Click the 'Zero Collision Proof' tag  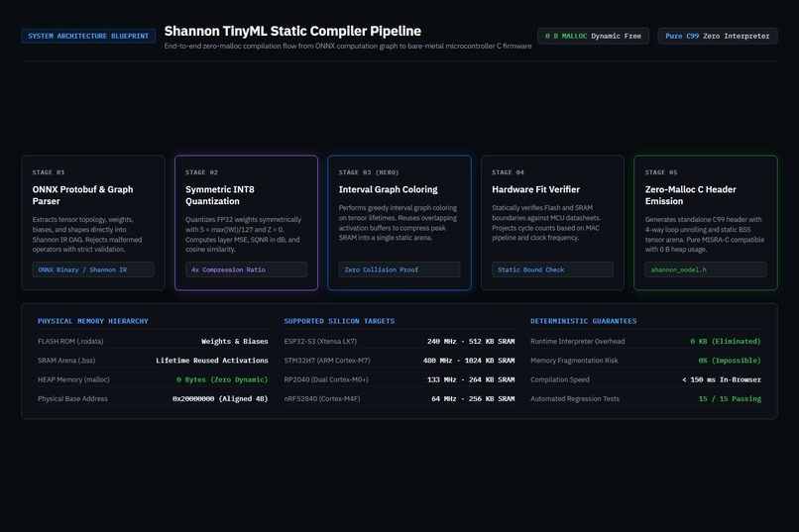tap(399, 269)
